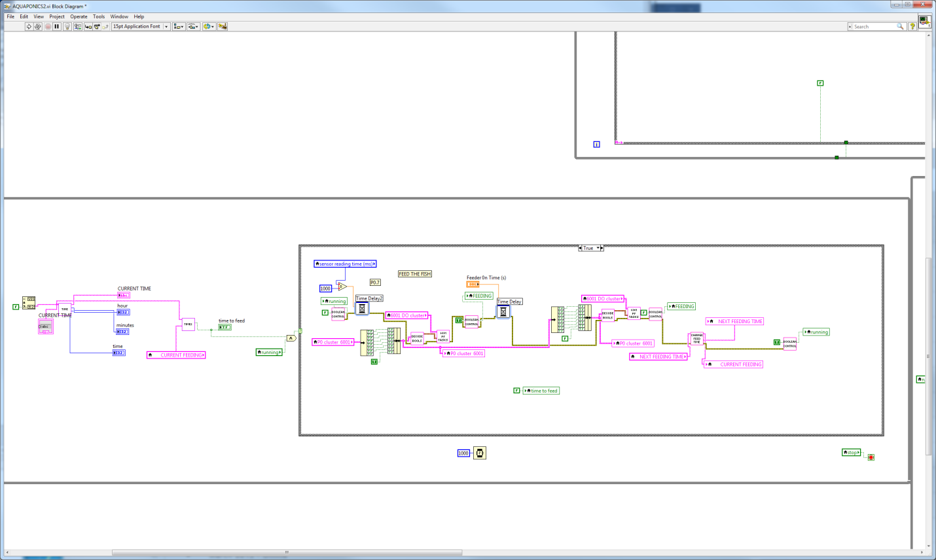Open the Tools menu
The image size is (936, 560).
99,16
